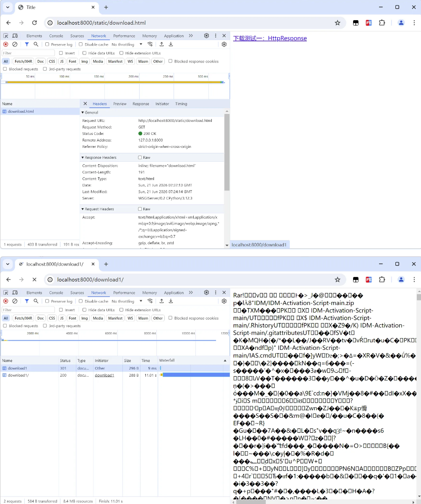Close DevTools panel in the download.html window
The width and height of the screenshot is (421, 504).
click(x=224, y=36)
